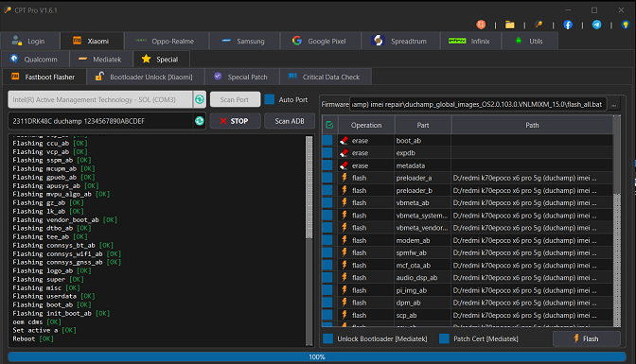Click the orange globe icon in toolbar
Image resolution: width=636 pixels, height=364 pixels.
(x=481, y=25)
